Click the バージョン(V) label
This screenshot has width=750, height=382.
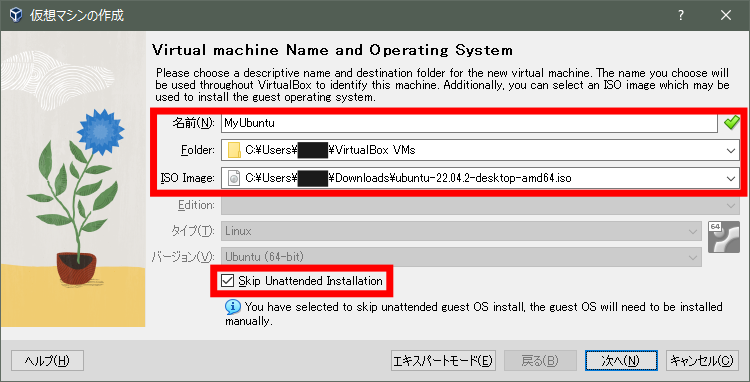(184, 258)
